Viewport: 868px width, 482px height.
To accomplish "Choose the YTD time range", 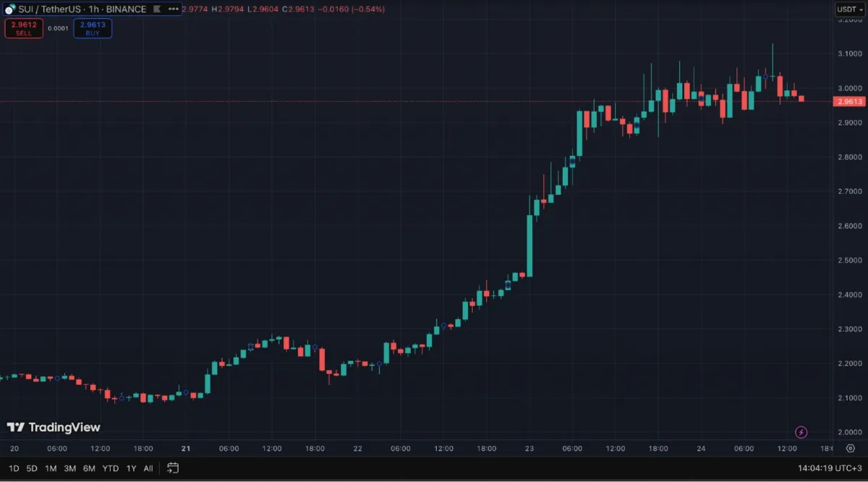I will coord(110,468).
